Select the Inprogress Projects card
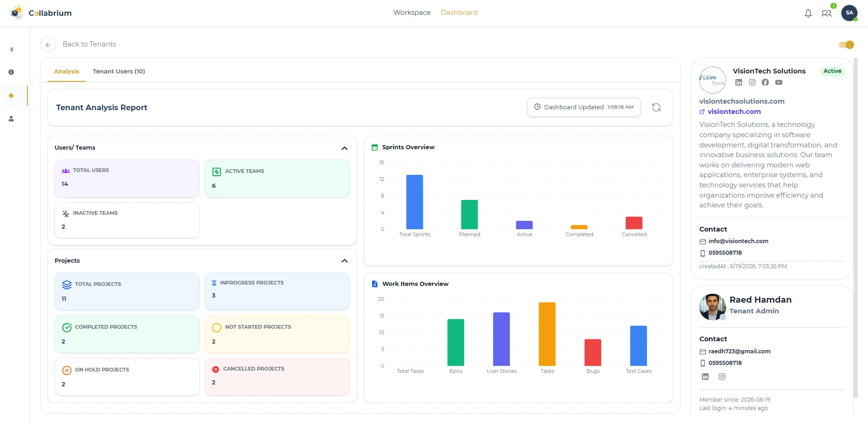Image resolution: width=868 pixels, height=424 pixels. (x=277, y=291)
